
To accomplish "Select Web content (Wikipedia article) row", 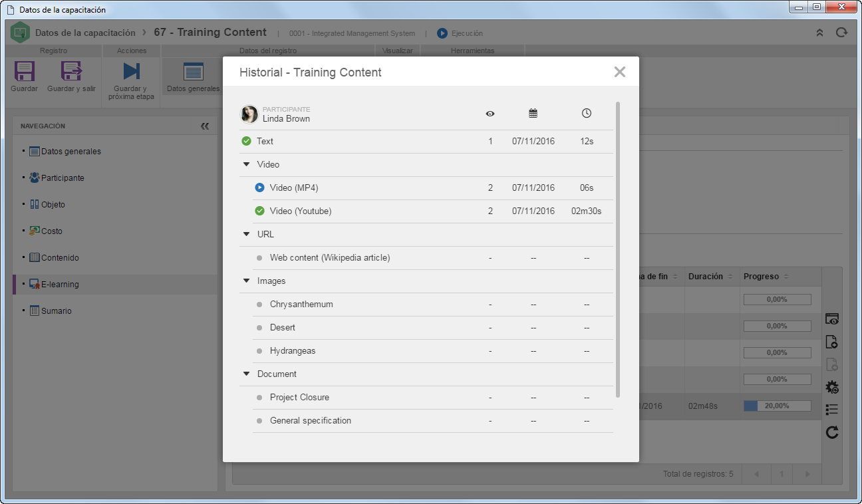I will (x=433, y=258).
